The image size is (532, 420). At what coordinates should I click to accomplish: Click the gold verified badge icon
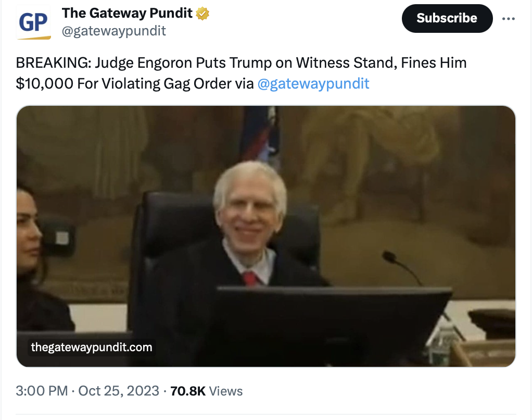202,14
